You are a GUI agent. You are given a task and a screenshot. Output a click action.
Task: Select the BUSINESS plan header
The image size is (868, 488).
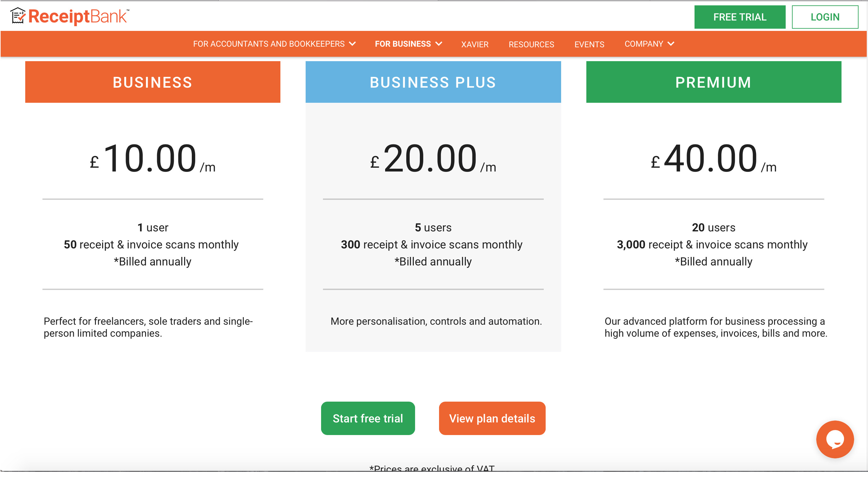coord(152,82)
